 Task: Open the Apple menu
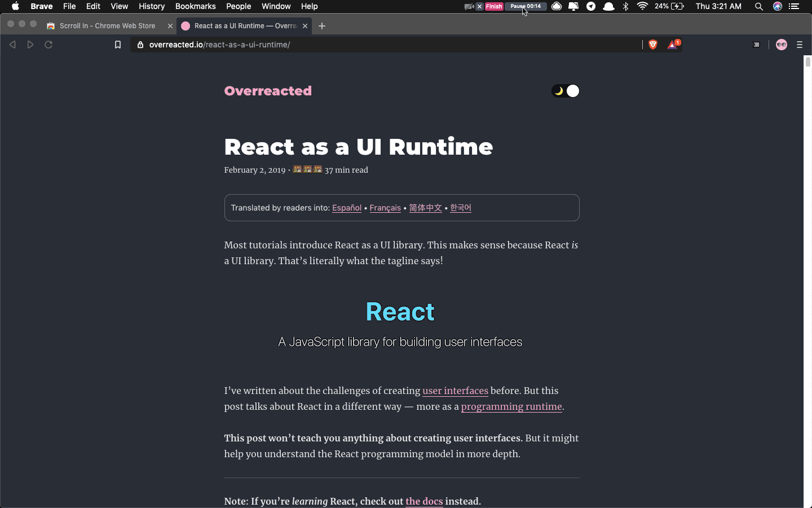click(x=15, y=6)
